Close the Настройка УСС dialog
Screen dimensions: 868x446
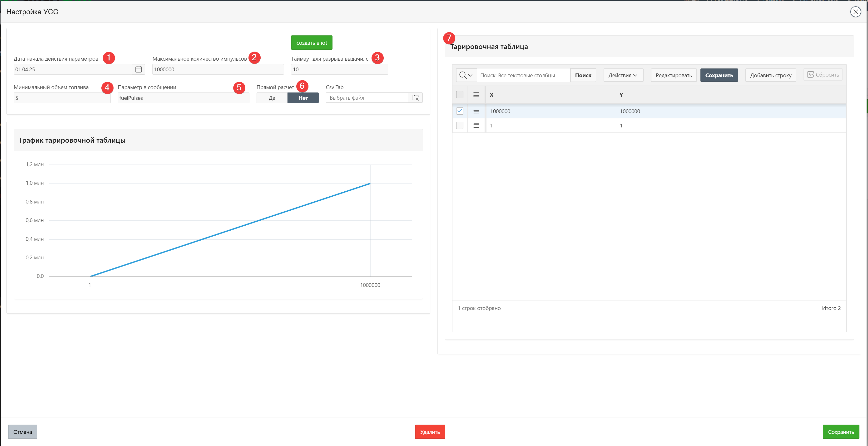click(x=855, y=12)
